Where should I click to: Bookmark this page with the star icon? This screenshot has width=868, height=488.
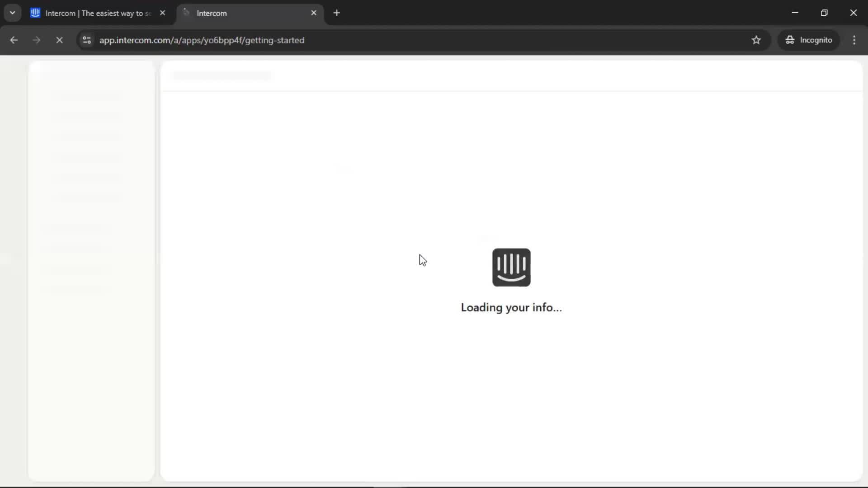point(756,40)
